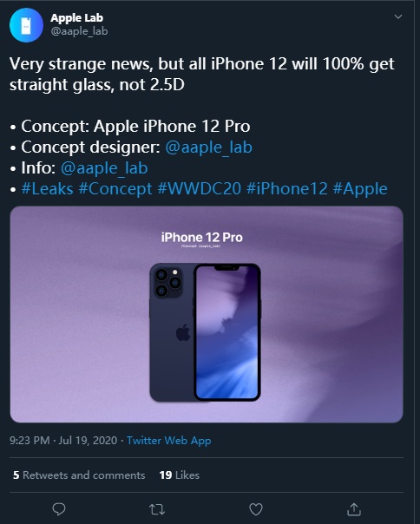Open the Apple Lab profile avatar

tap(26, 25)
